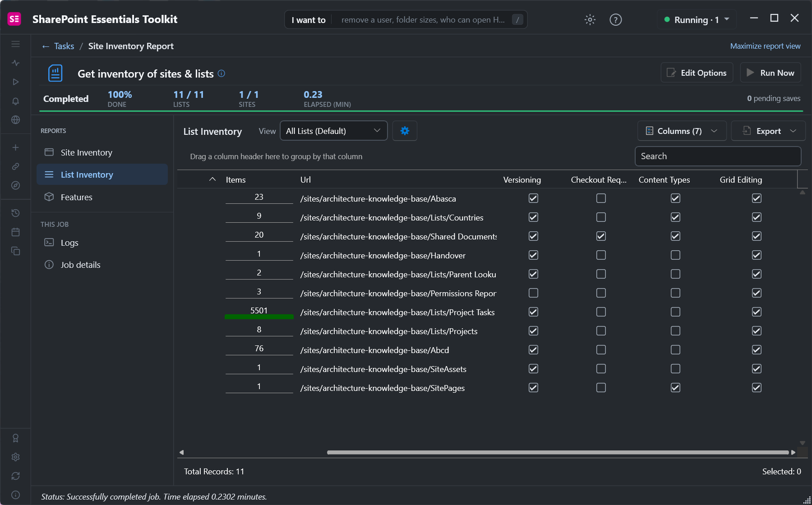Select Site Inventory report
This screenshot has width=812, height=505.
[102, 152]
